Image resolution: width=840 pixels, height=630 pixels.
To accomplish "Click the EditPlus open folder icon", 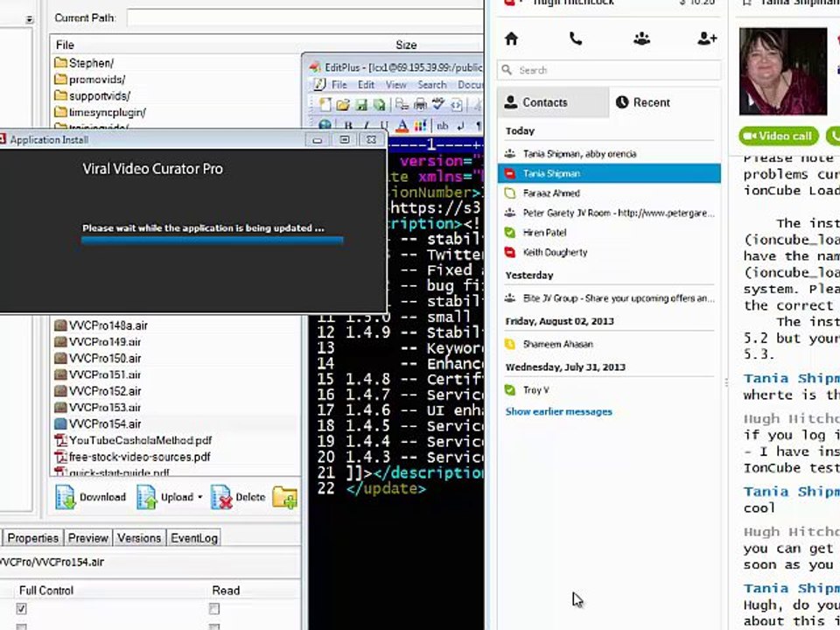I will pyautogui.click(x=343, y=105).
